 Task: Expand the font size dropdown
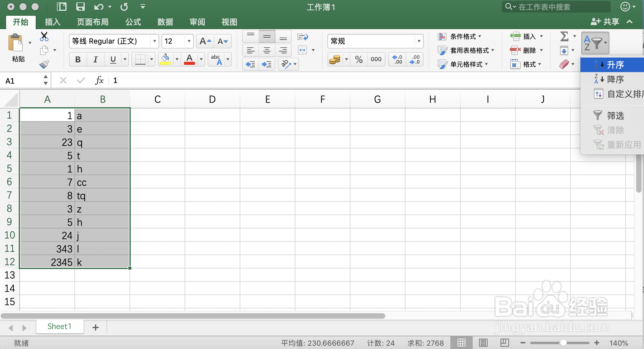tap(189, 41)
